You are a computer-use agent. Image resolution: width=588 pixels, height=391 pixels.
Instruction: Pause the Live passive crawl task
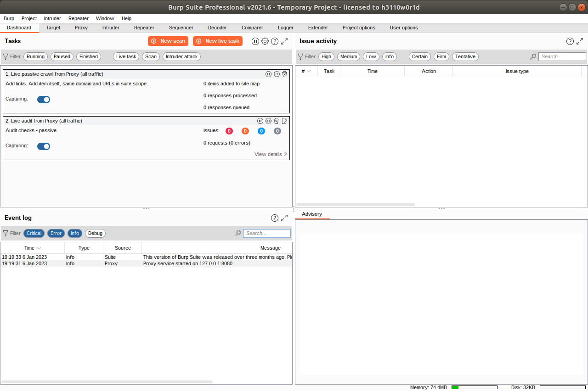click(269, 74)
